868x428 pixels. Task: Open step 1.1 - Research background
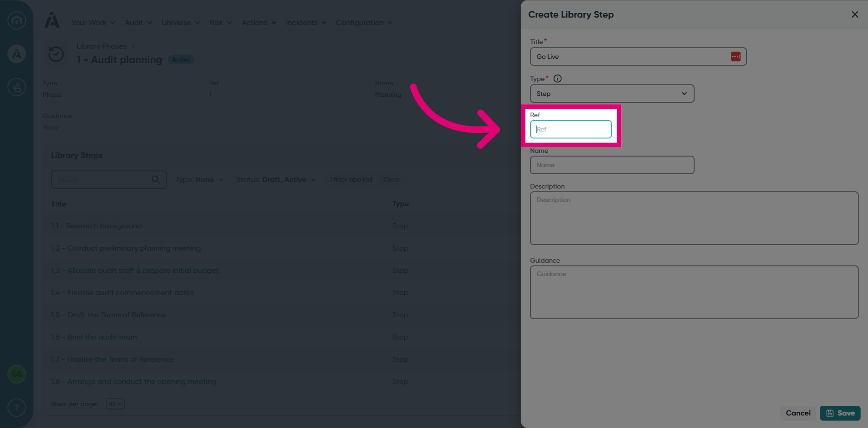pos(96,226)
